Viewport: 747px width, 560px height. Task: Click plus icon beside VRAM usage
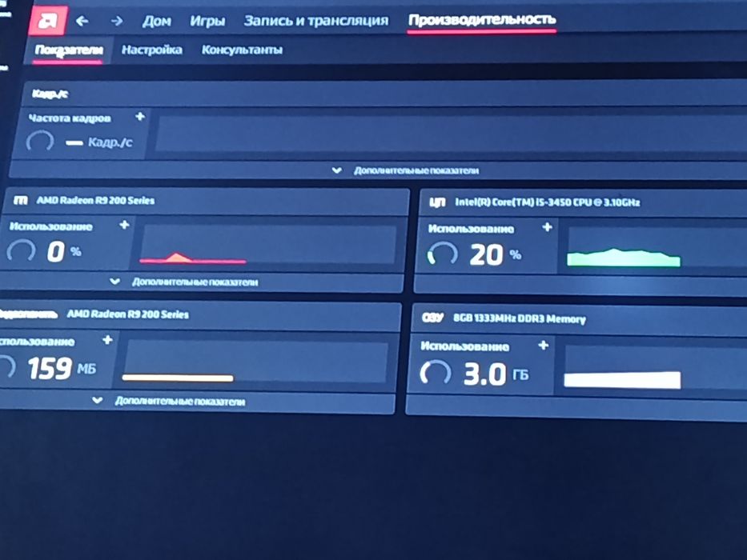[107, 339]
